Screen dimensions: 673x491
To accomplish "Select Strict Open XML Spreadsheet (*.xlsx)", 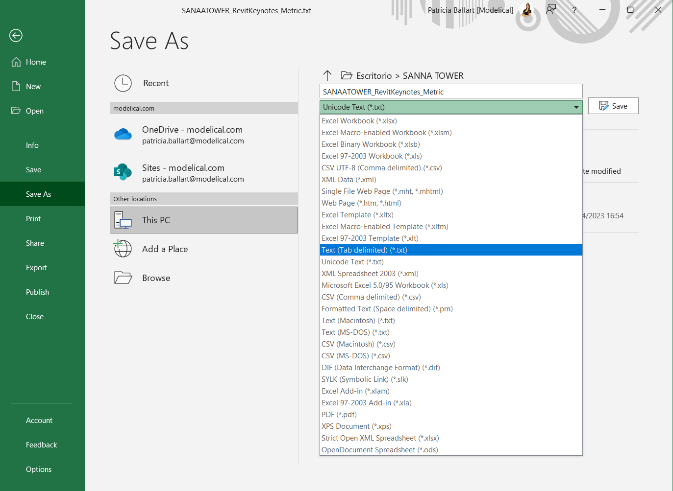I will click(451, 438).
